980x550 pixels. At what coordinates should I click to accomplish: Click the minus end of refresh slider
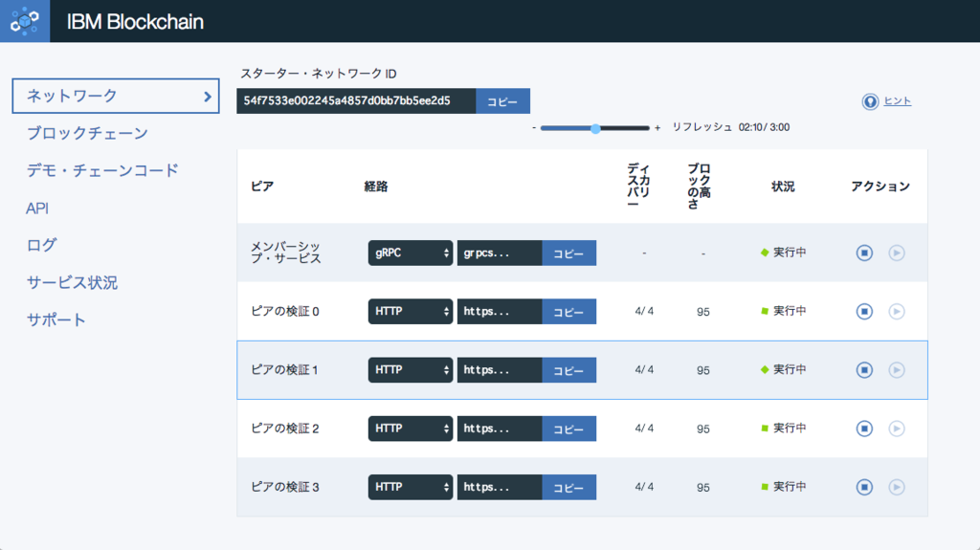534,127
